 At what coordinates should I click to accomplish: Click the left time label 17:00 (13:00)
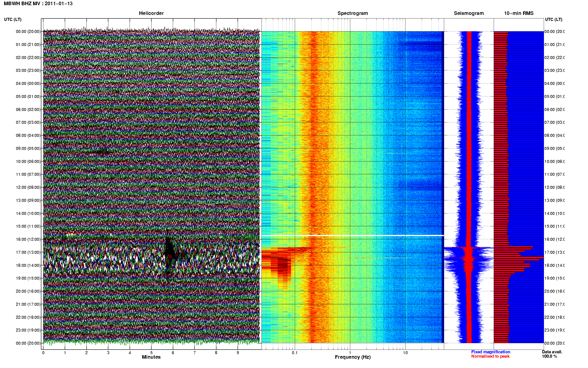click(x=28, y=252)
